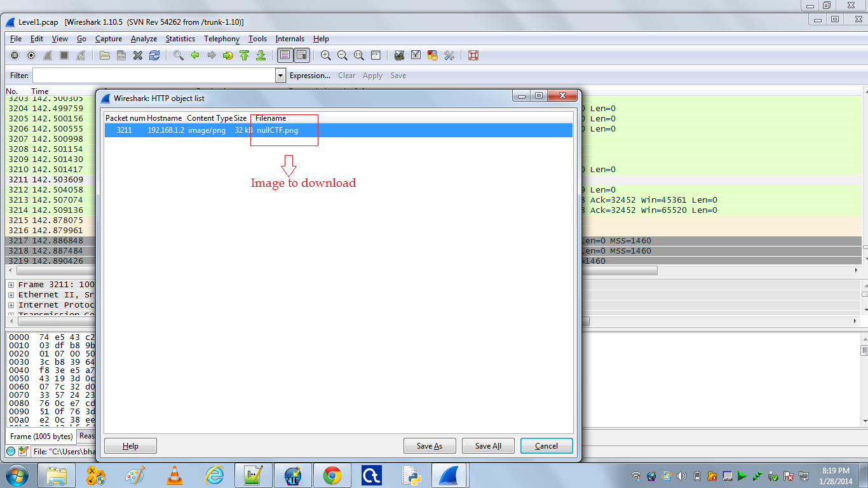This screenshot has width=868, height=488.
Task: Open the Telephony menu
Action: click(222, 39)
